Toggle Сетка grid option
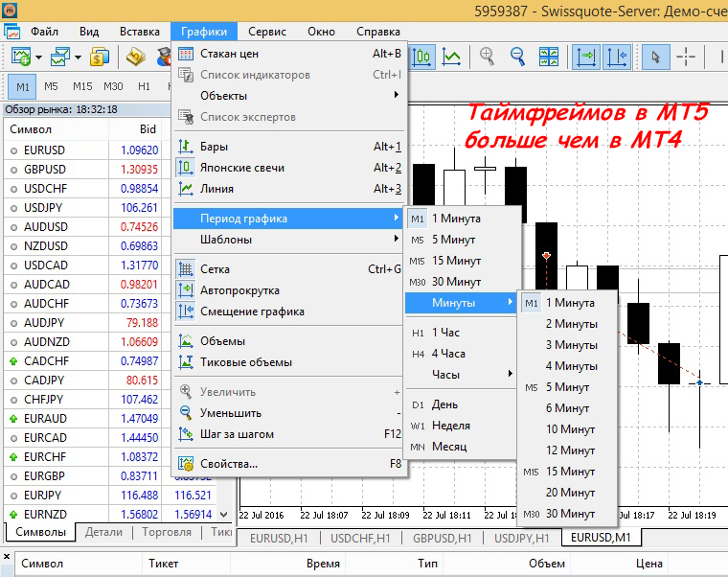Viewport: 728px width, 577px height. (x=288, y=269)
